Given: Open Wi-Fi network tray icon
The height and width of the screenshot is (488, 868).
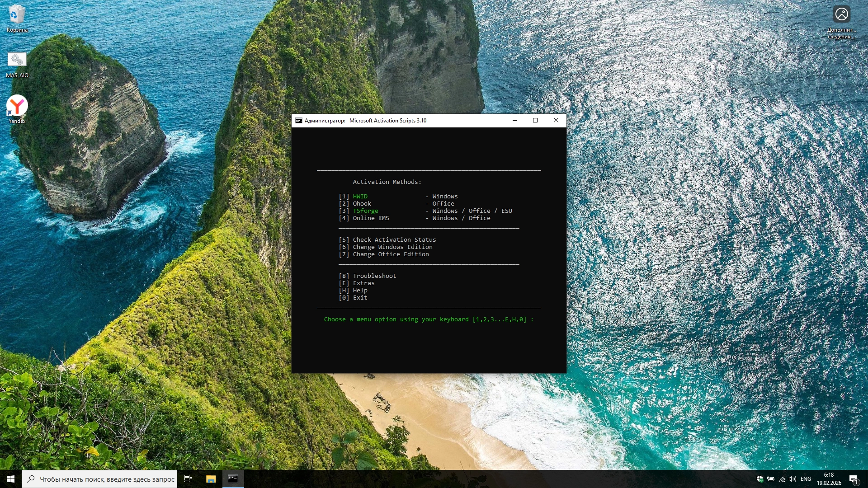Looking at the screenshot, I should click(x=782, y=479).
